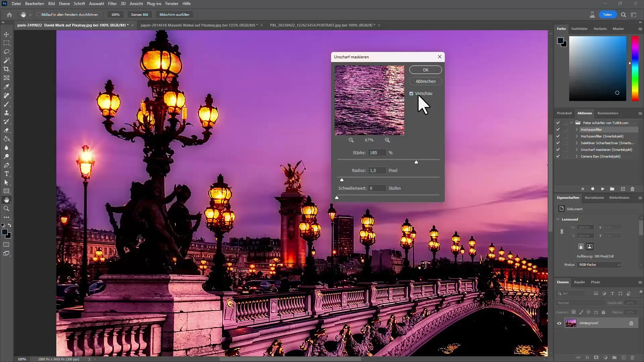
Task: Toggle the Hochpassfilter (Smartobjekt) action checkmark
Action: tap(558, 136)
